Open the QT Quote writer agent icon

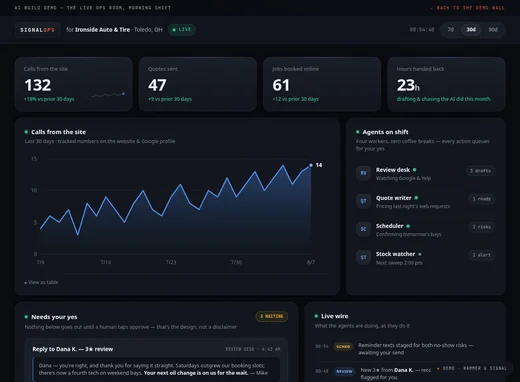point(363,201)
